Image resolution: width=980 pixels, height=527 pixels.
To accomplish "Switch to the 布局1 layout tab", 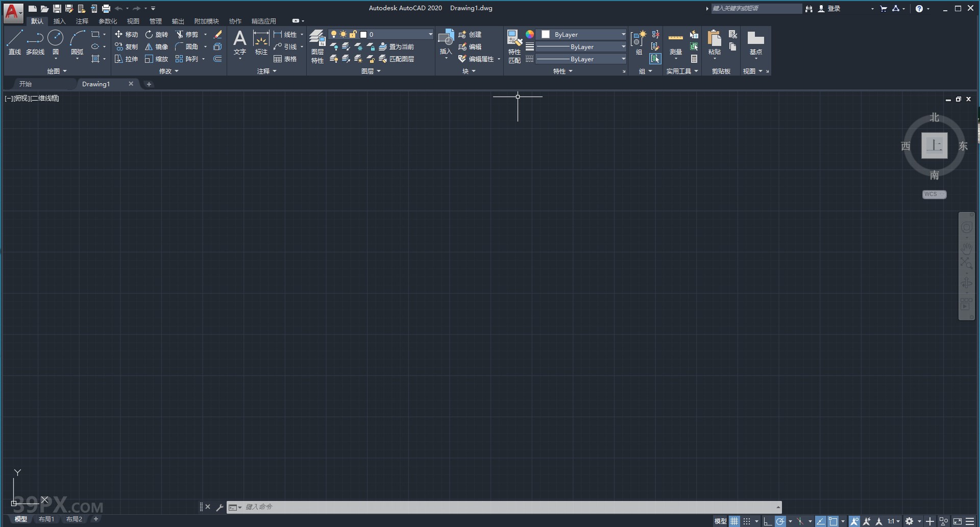I will [46, 519].
